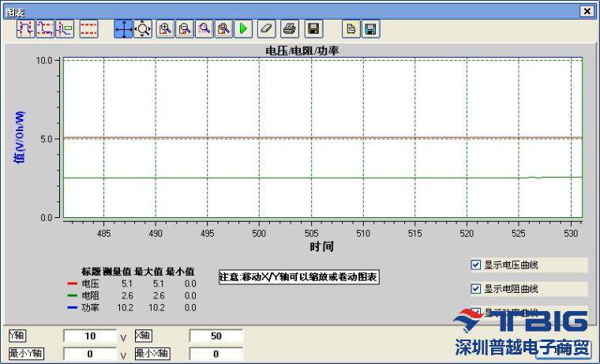Toggle the 显示电压曲线 checkbox
Image resolution: width=600 pixels, height=364 pixels.
475,265
